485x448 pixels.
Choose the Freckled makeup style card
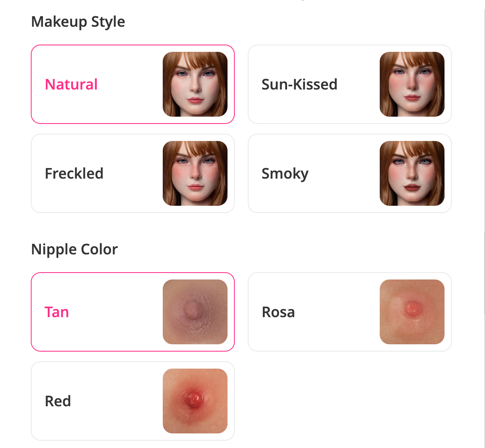(133, 173)
